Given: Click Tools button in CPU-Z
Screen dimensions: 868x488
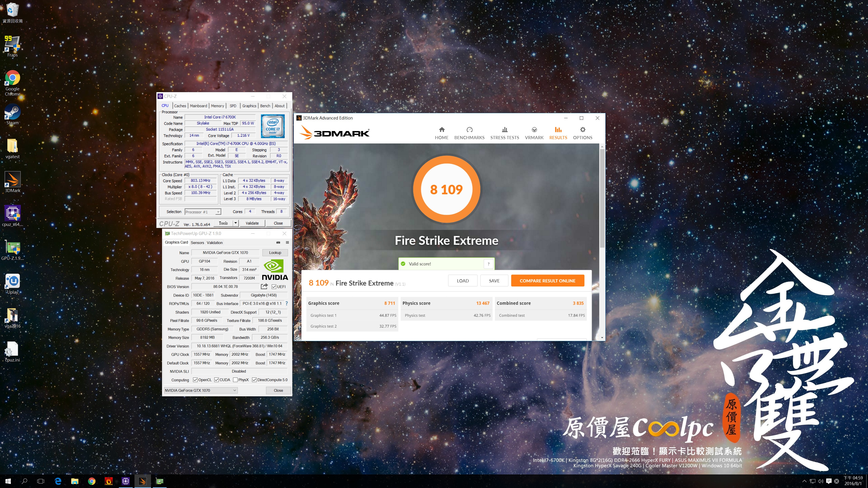Looking at the screenshot, I should [x=223, y=223].
